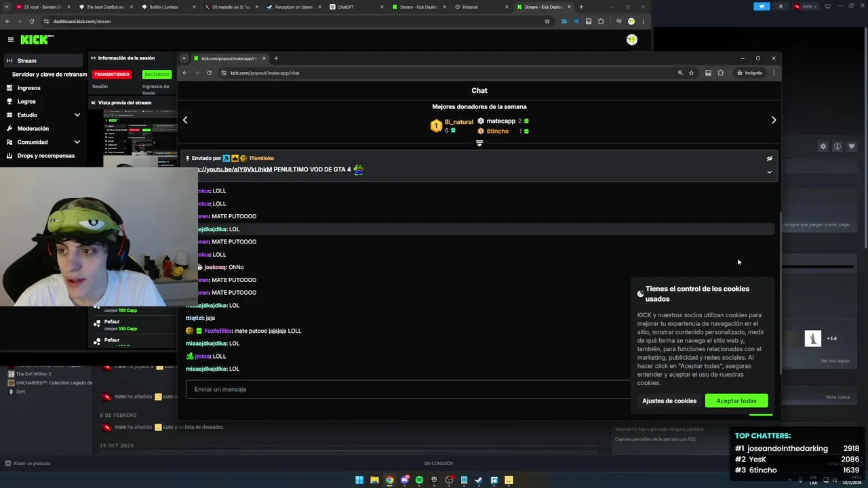Click Añadir un producto in the Steam window

(28, 463)
